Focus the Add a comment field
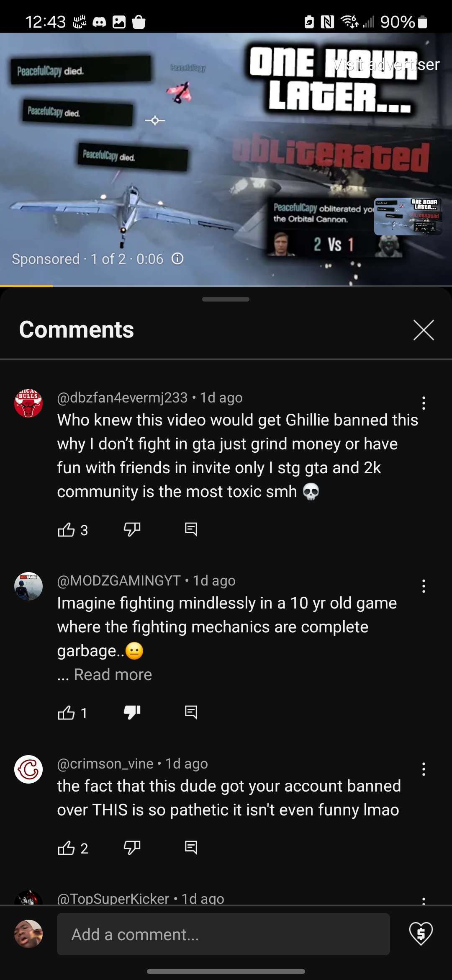Image resolution: width=452 pixels, height=980 pixels. (x=223, y=934)
